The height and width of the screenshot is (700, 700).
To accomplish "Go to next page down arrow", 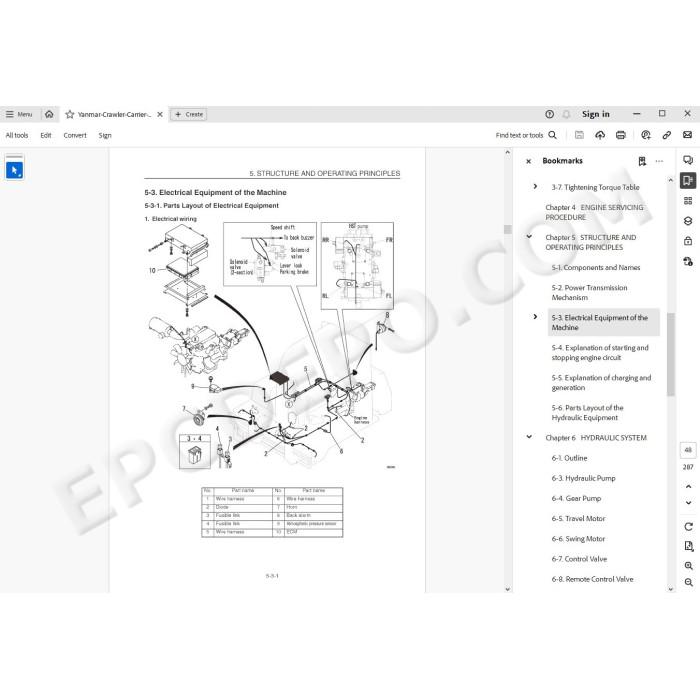I will 688,503.
